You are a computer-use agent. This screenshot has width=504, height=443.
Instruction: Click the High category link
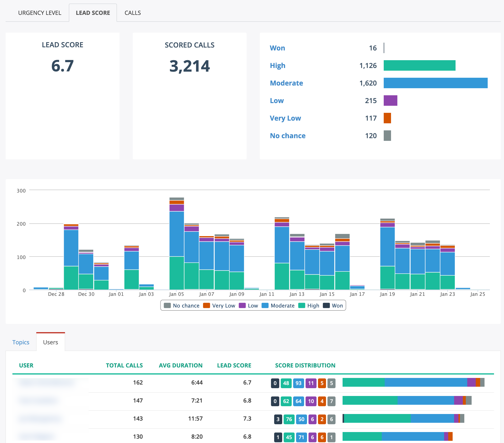click(277, 65)
